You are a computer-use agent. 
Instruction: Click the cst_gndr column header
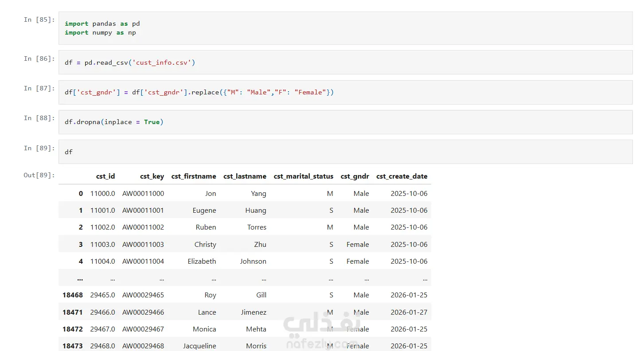pyautogui.click(x=355, y=176)
